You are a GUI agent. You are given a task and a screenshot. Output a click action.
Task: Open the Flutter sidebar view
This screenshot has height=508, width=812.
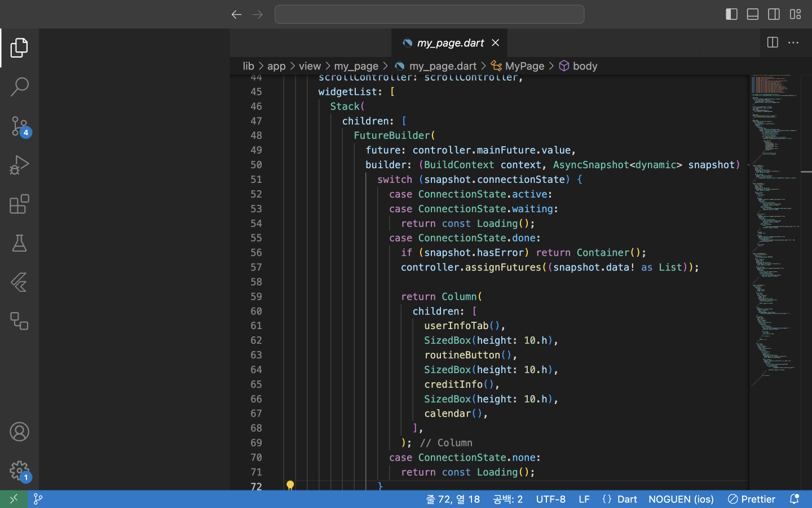pos(19,282)
